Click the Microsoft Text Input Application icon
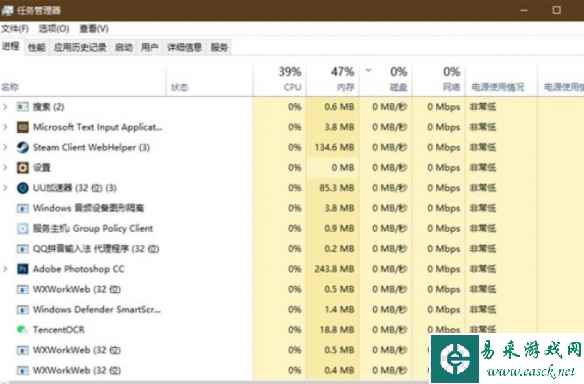This screenshot has width=584, height=384. [23, 127]
